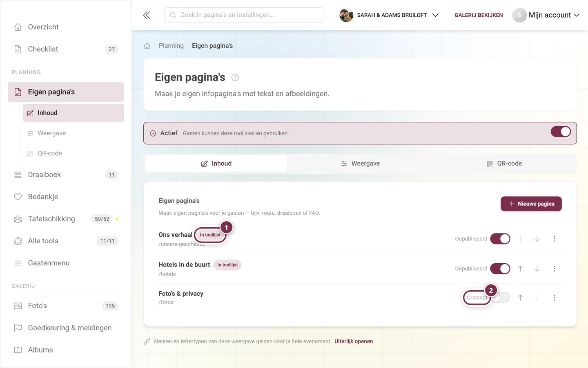The image size is (588, 368).
Task: Select Eigen pagina's in the sidebar
Action: coord(66,92)
